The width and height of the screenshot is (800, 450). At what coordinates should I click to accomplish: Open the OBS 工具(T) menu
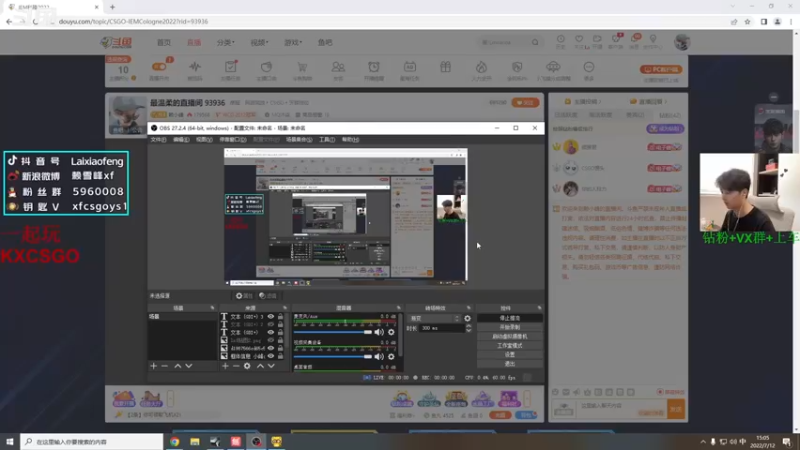[327, 139]
